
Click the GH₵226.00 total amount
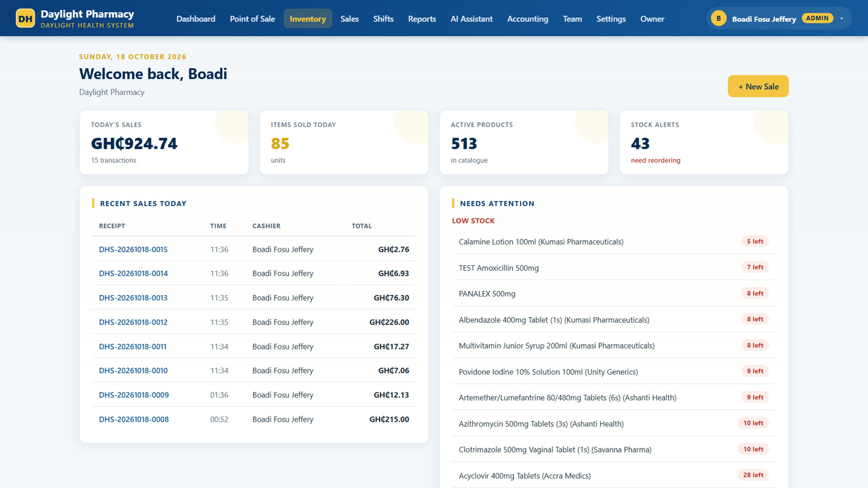click(389, 322)
